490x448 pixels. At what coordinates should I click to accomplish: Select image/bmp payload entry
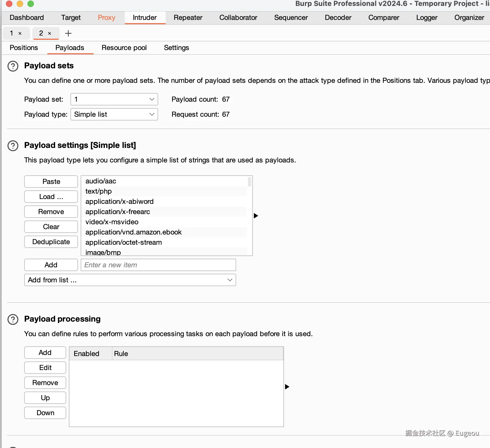tap(164, 252)
